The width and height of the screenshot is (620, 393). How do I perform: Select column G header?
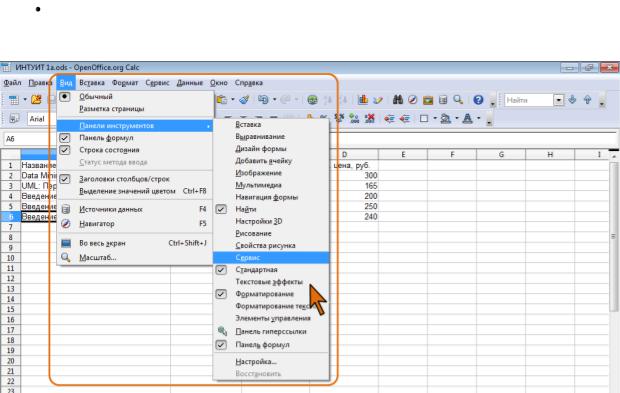click(501, 154)
